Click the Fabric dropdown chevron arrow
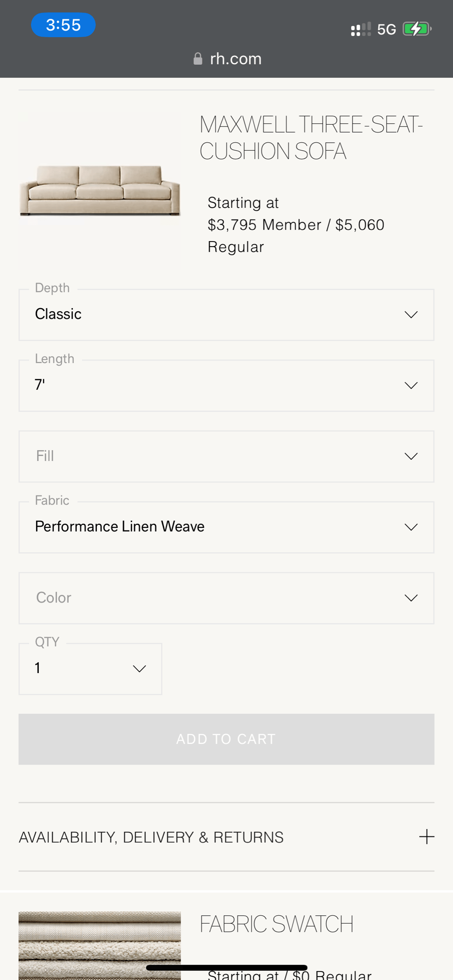The height and width of the screenshot is (980, 453). [x=411, y=527]
